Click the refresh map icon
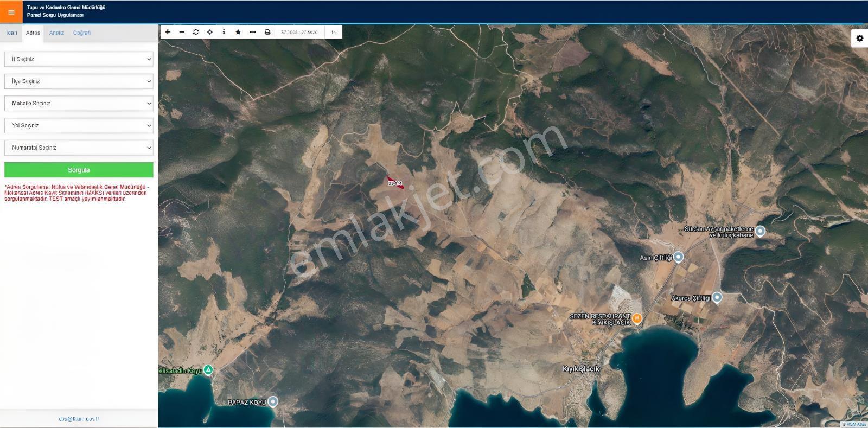Screen dimensions: 868x428 click(x=196, y=32)
